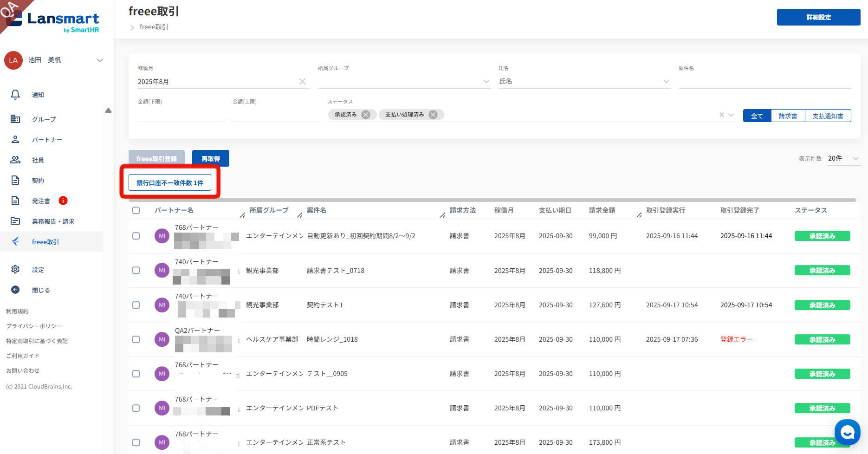Check the row for 時間レンジ_1018
This screenshot has height=454, width=868.
pos(136,339)
